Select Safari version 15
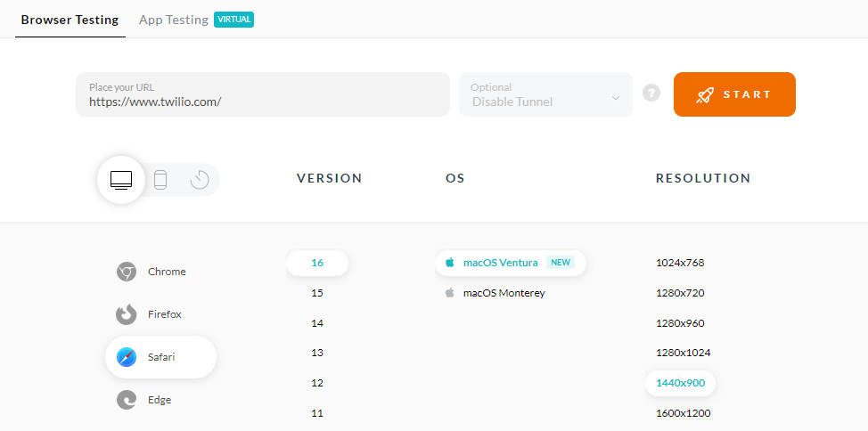This screenshot has height=431, width=868. 317,293
